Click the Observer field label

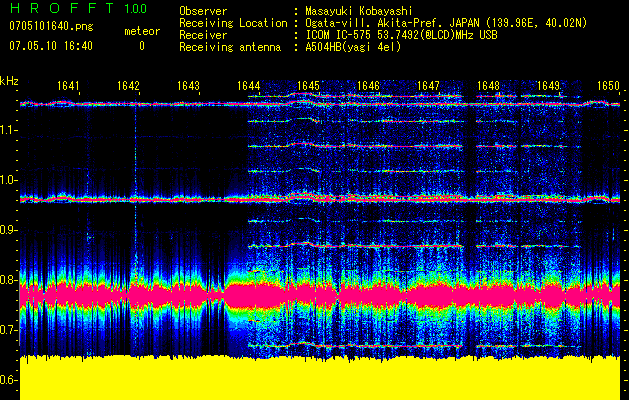pos(203,11)
